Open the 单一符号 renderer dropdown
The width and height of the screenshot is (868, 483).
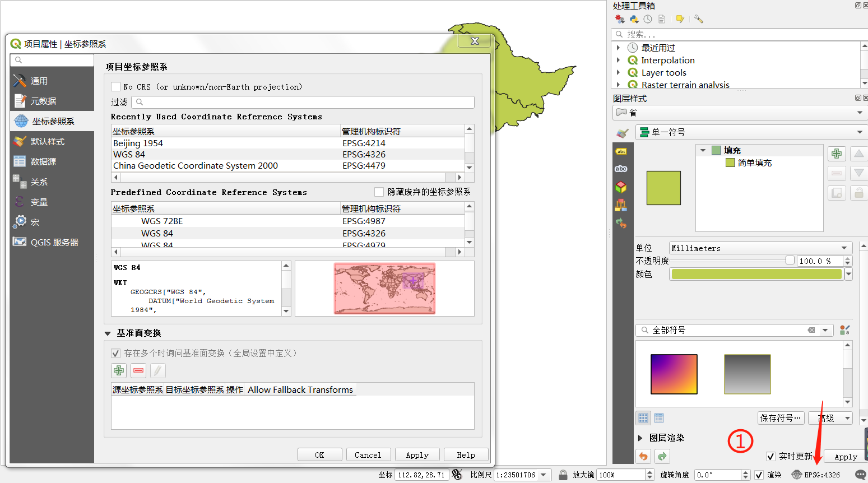tap(751, 132)
